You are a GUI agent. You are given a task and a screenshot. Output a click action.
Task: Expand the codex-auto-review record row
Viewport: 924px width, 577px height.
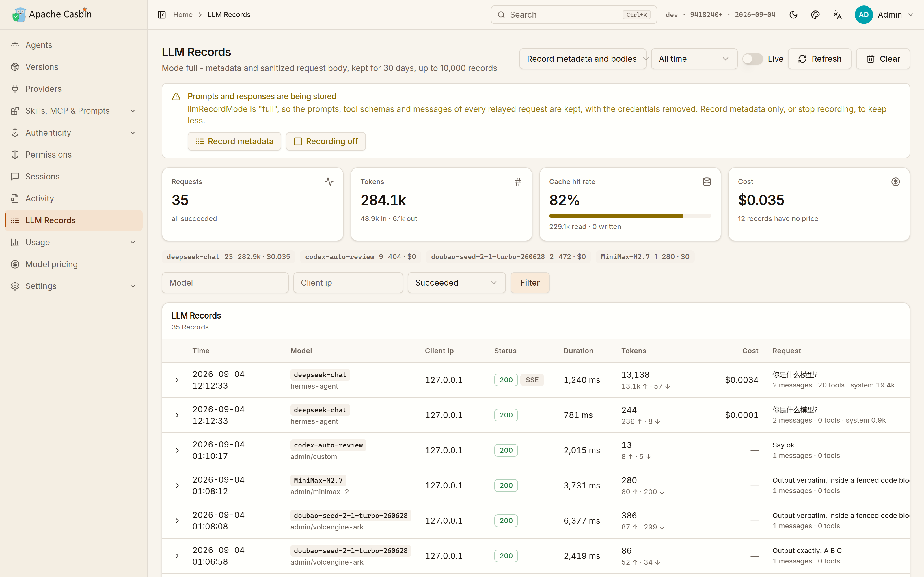coord(177,450)
